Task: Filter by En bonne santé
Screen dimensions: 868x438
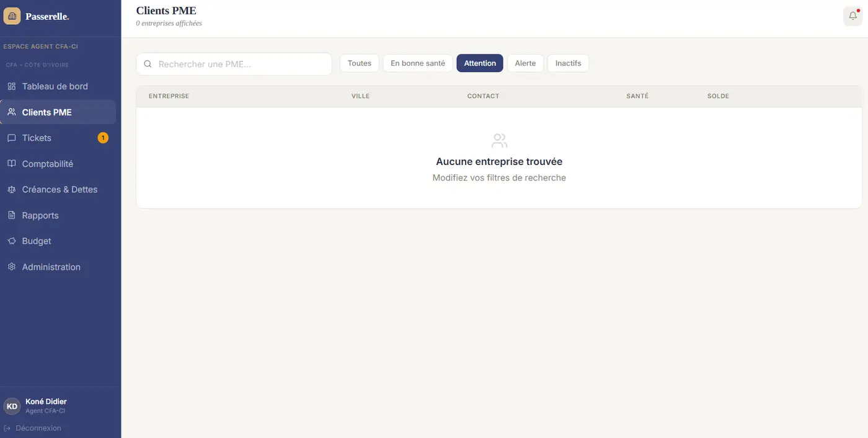Action: tap(418, 63)
